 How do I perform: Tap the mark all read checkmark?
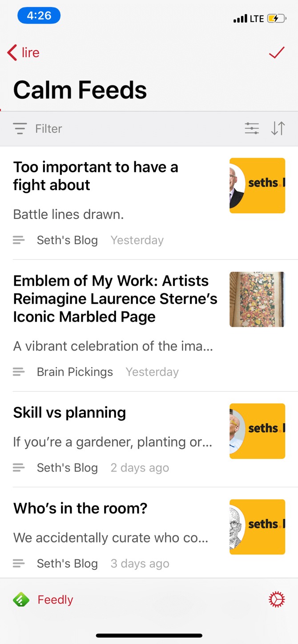coord(276,53)
